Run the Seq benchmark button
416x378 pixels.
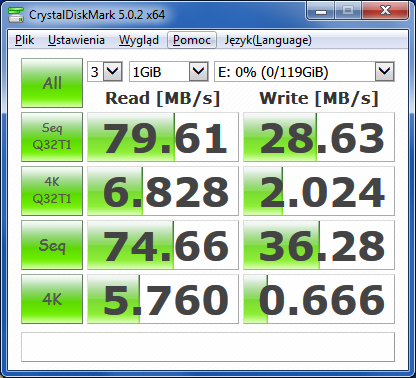coord(52,245)
